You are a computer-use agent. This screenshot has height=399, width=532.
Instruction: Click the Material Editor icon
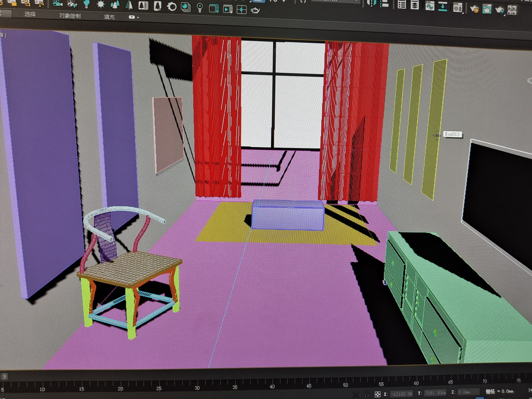pyautogui.click(x=457, y=8)
